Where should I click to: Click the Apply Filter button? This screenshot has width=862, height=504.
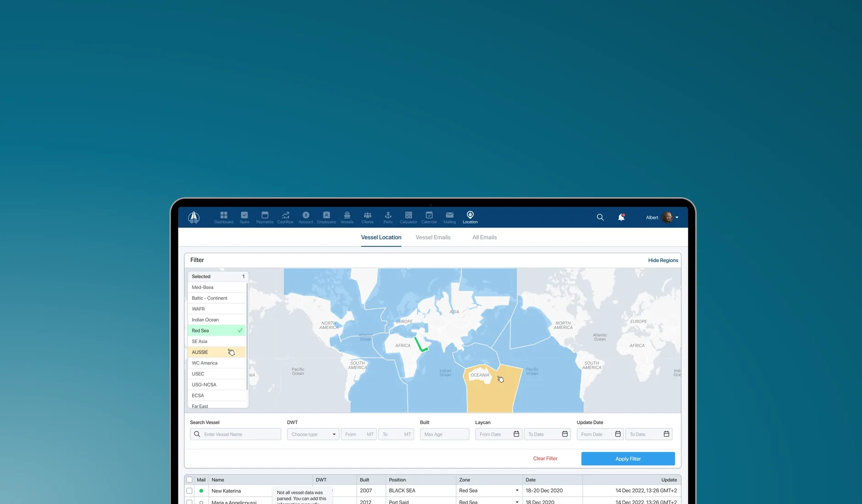tap(628, 459)
